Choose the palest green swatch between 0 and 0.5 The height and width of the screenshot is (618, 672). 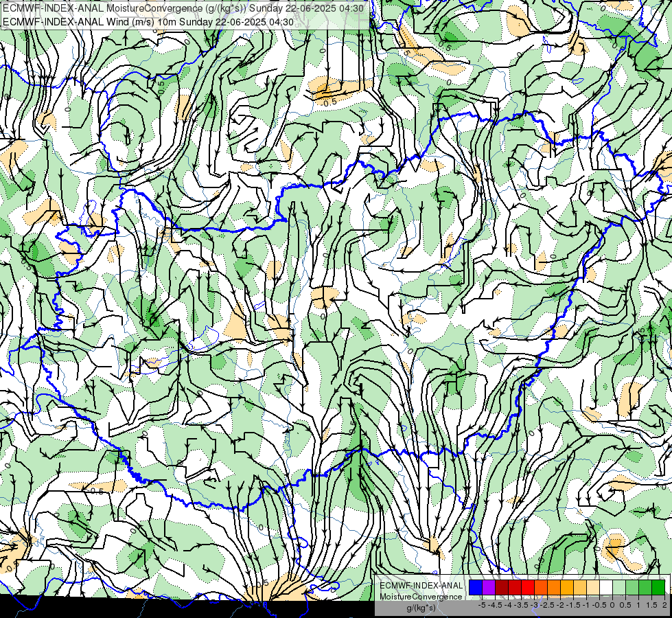pos(619,588)
